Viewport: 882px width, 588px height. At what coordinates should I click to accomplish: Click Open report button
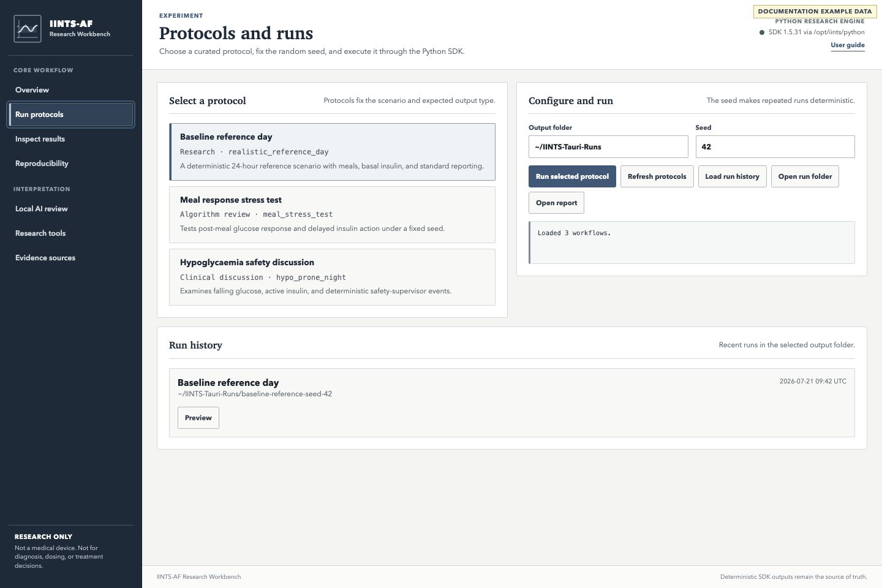pyautogui.click(x=556, y=203)
